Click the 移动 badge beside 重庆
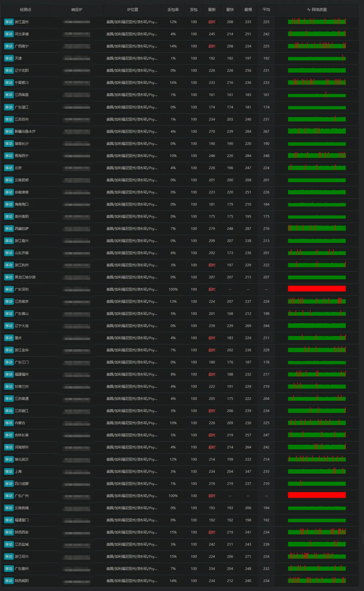The image size is (364, 591). (9, 338)
